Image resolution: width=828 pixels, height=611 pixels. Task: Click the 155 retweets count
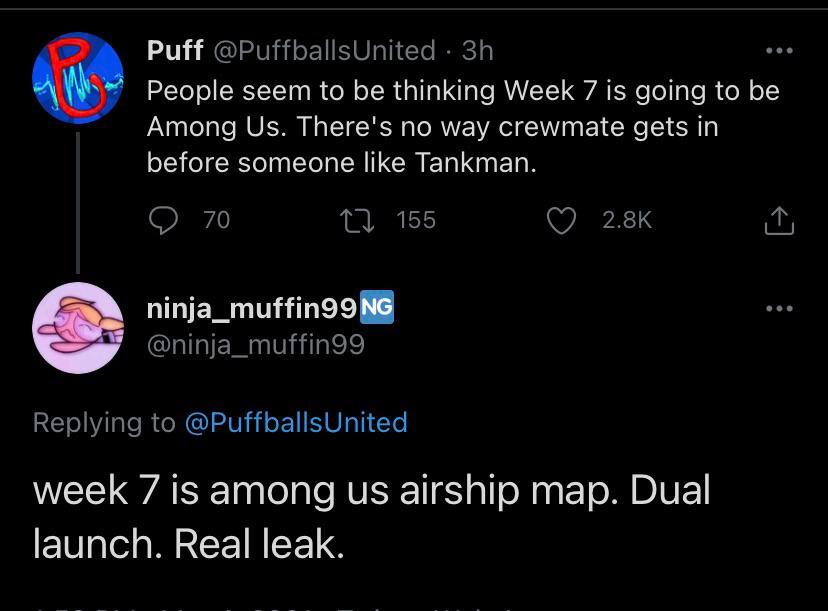(x=416, y=220)
